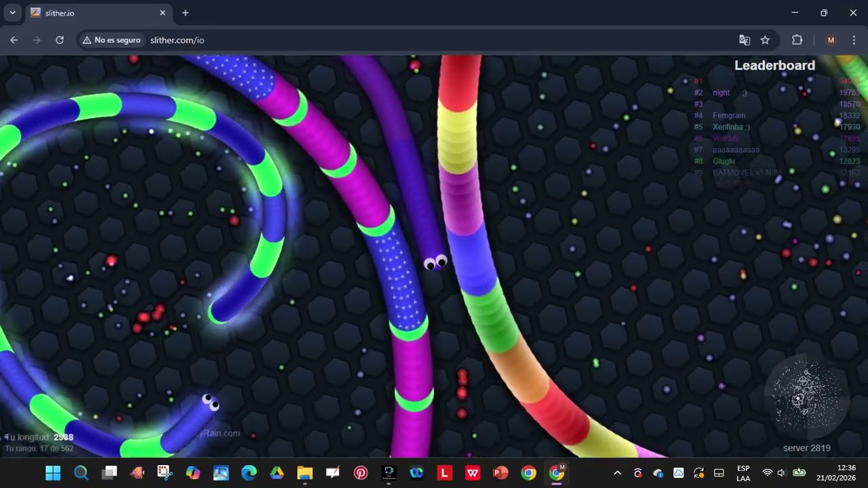Image resolution: width=868 pixels, height=488 pixels.
Task: Reload the slither.com page
Action: 60,40
